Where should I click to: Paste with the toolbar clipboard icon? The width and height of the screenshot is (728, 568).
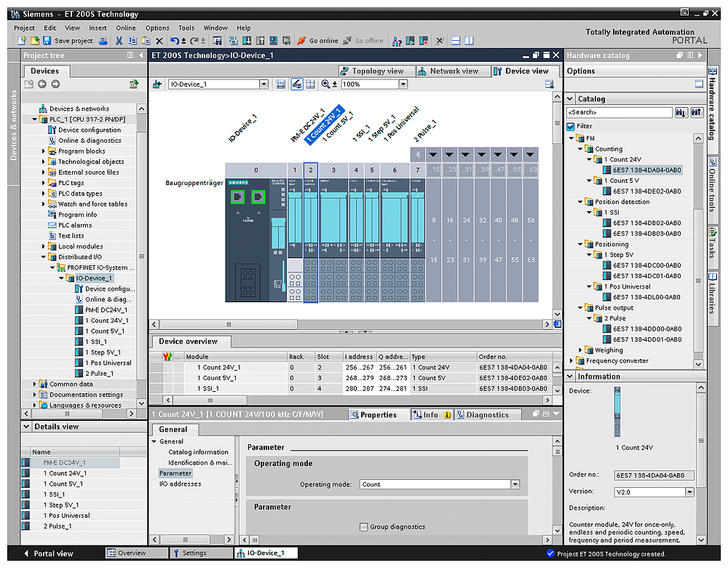point(146,41)
